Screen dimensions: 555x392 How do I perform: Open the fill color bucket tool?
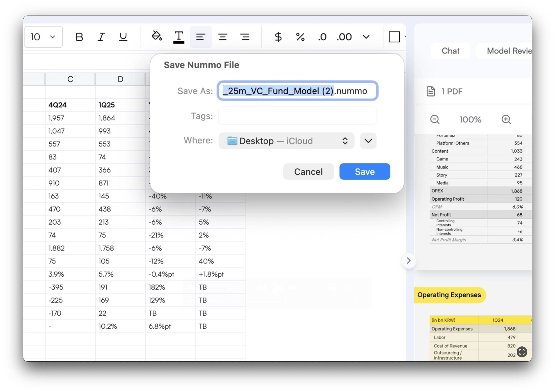pyautogui.click(x=157, y=36)
